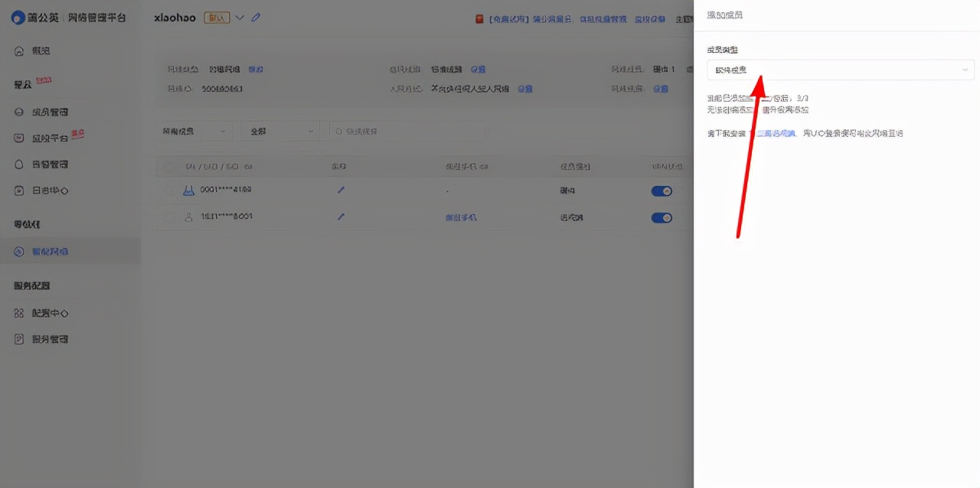The width and height of the screenshot is (980, 488).
Task: Click the pencil icon beside xiaohao network name
Action: coord(256,18)
